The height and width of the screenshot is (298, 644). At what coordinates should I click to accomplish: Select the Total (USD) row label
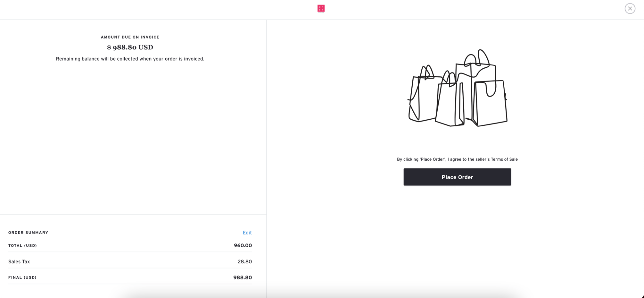tap(22, 246)
